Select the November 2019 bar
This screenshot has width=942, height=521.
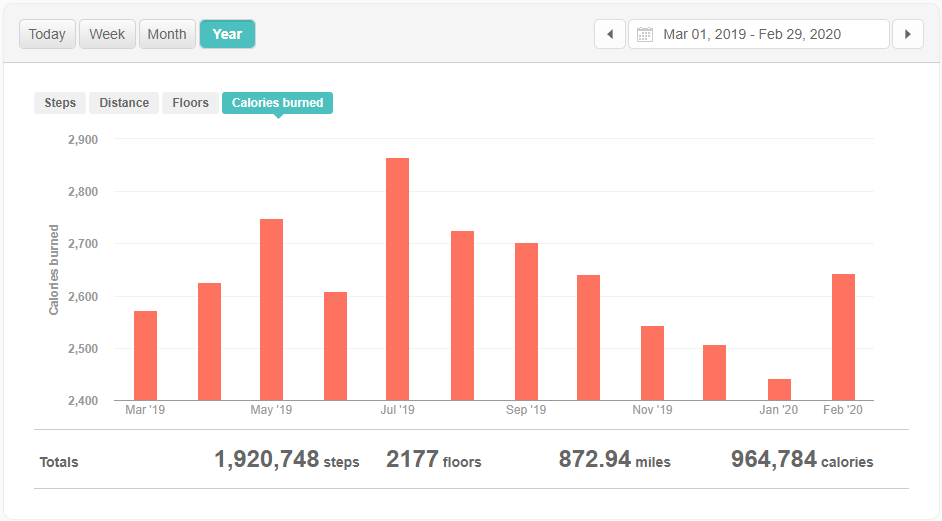[x=652, y=363]
